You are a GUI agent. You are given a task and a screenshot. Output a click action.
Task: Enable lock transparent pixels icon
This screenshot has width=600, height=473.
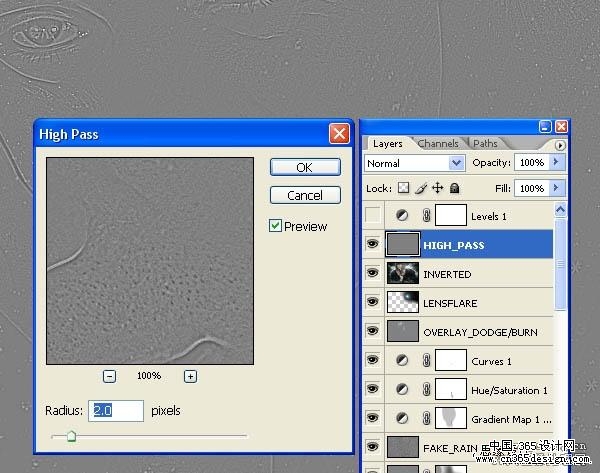point(403,188)
